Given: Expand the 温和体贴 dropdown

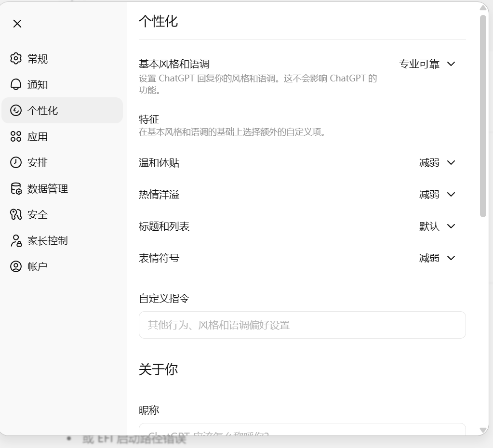Looking at the screenshot, I should tap(437, 162).
